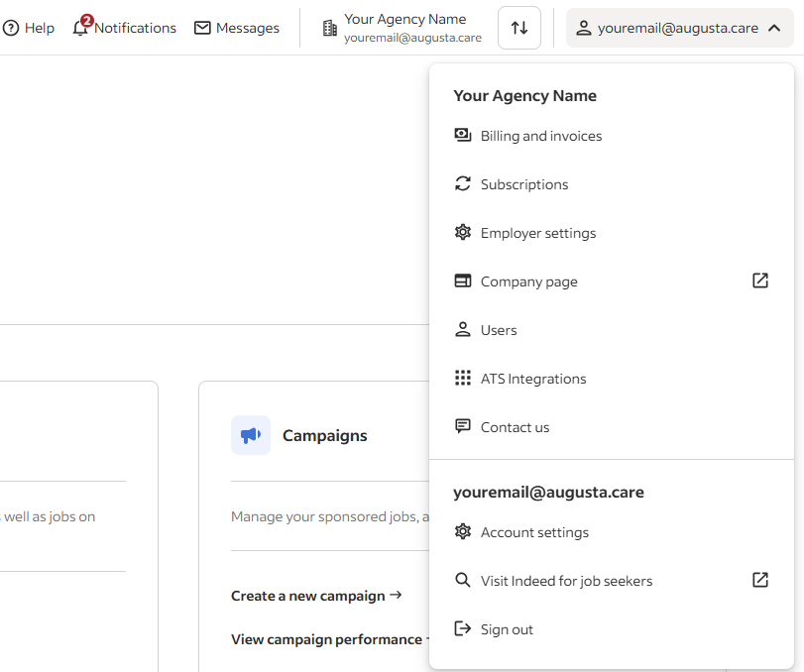804x672 pixels.
Task: Click the agency building icon in the header
Action: pyautogui.click(x=328, y=28)
